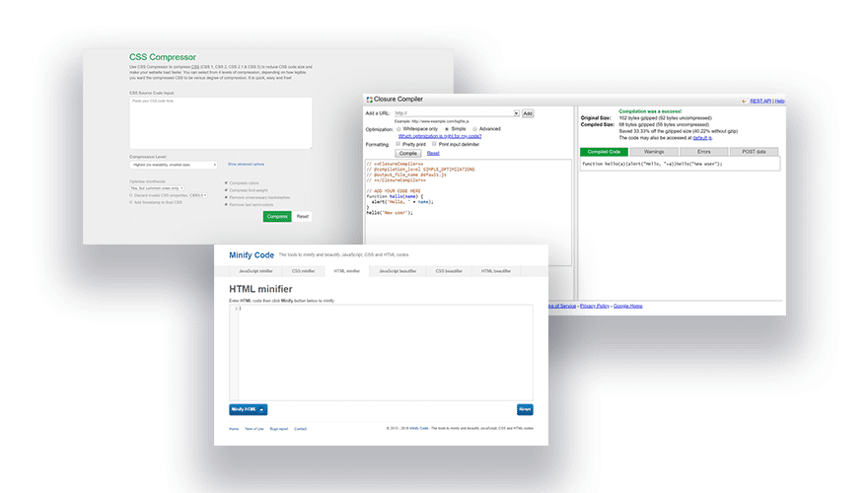This screenshot has width=868, height=493.
Task: Click the Add a URL text field
Action: click(453, 113)
